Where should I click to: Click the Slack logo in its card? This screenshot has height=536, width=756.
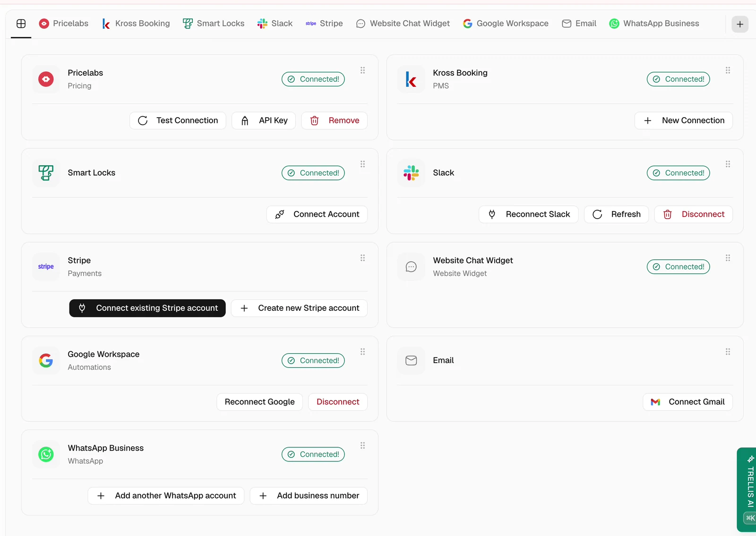411,173
